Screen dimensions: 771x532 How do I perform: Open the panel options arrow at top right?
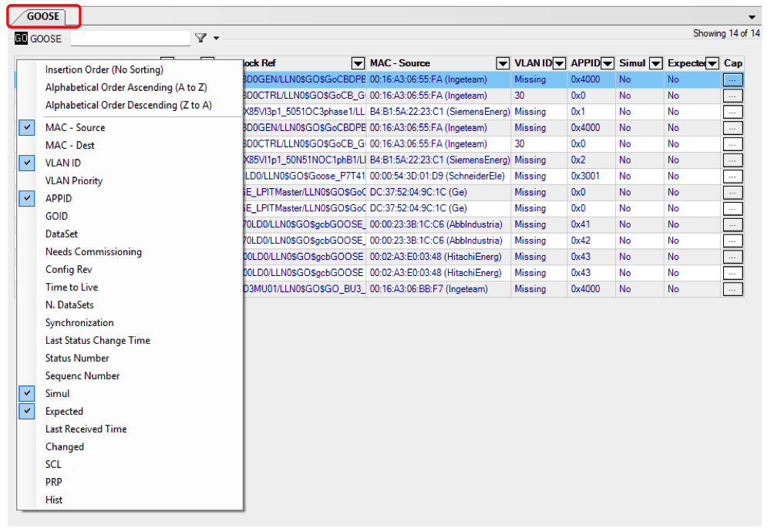[752, 17]
